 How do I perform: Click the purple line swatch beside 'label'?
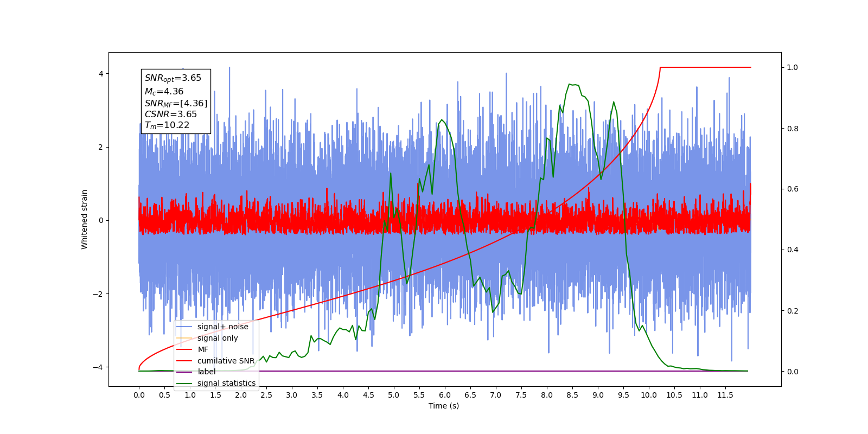pyautogui.click(x=184, y=372)
